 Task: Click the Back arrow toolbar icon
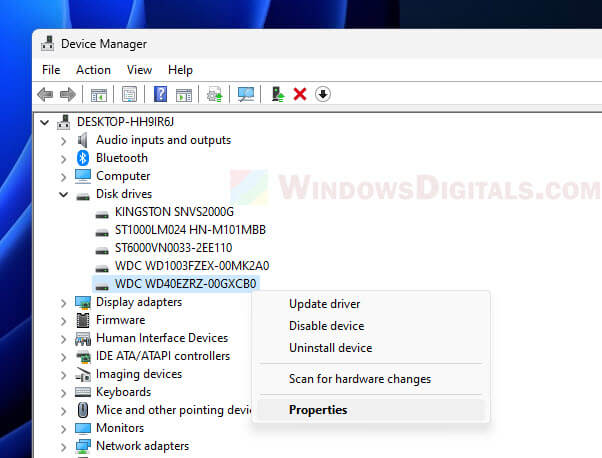click(x=45, y=94)
